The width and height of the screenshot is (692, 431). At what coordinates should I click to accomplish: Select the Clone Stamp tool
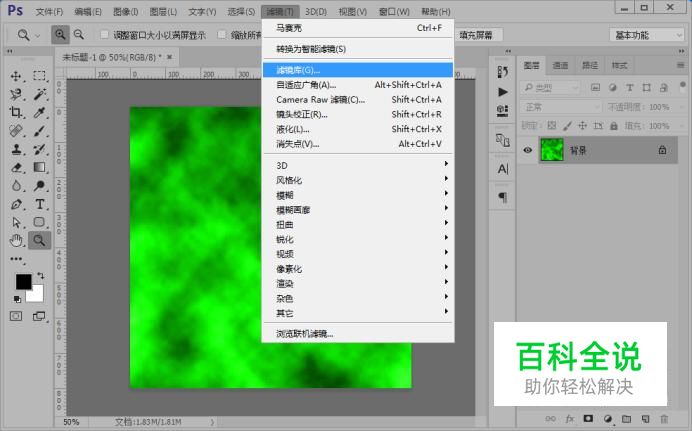16,149
